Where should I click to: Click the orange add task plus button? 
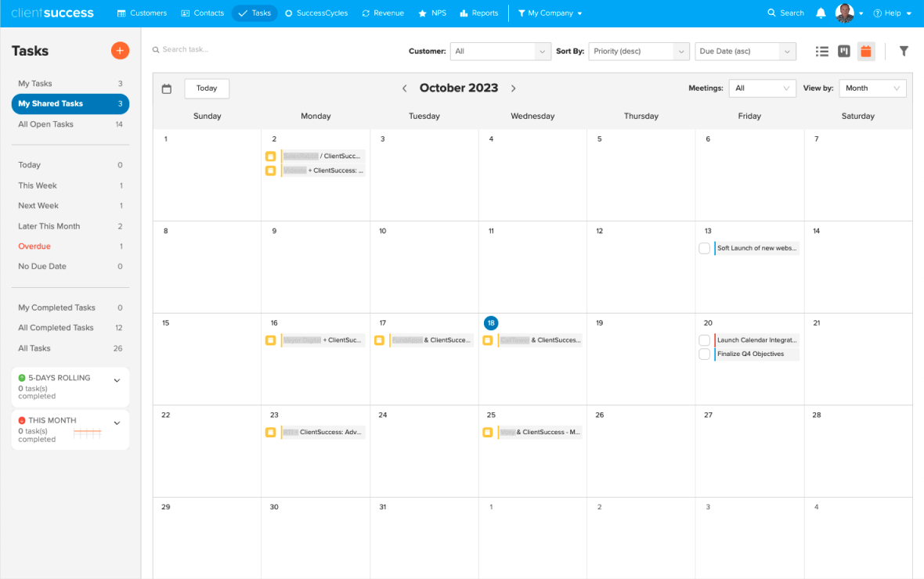tap(120, 51)
